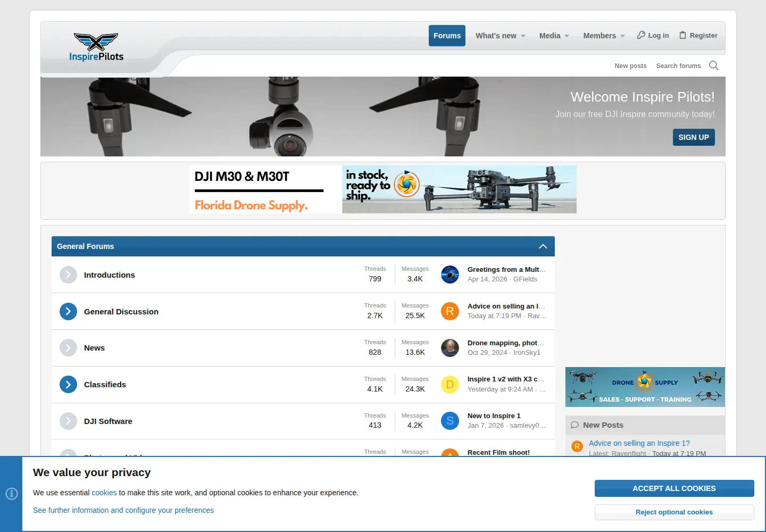766x532 pixels.
Task: Open the DJI Software forum
Action: point(108,421)
